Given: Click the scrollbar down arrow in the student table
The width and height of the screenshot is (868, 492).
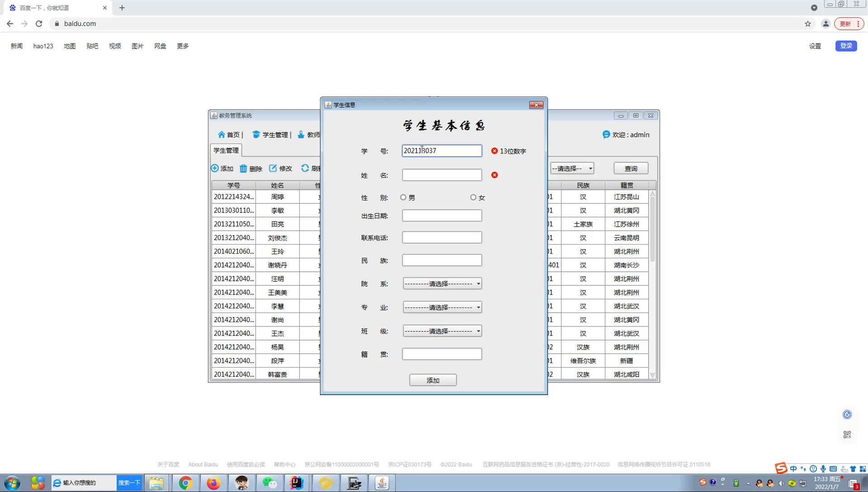Looking at the screenshot, I should [652, 375].
